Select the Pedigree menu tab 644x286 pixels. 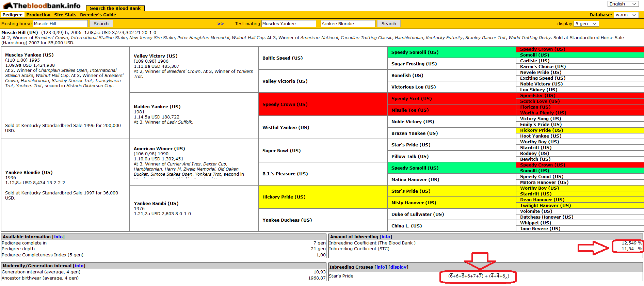12,15
